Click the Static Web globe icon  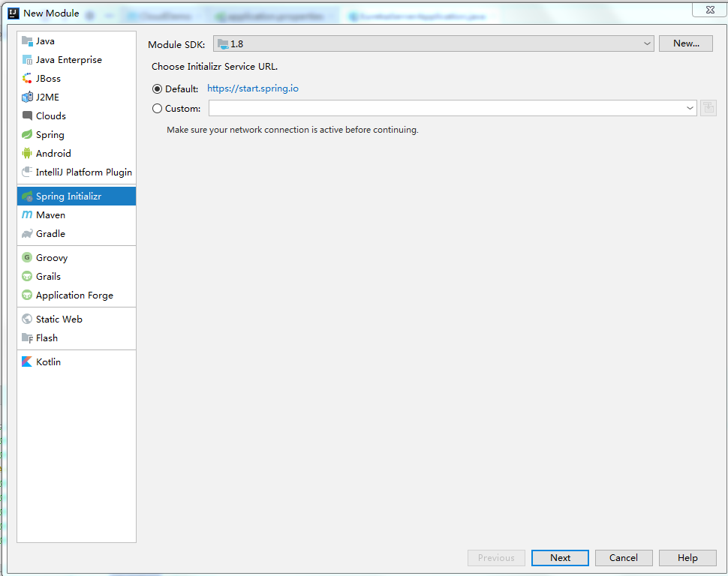27,319
